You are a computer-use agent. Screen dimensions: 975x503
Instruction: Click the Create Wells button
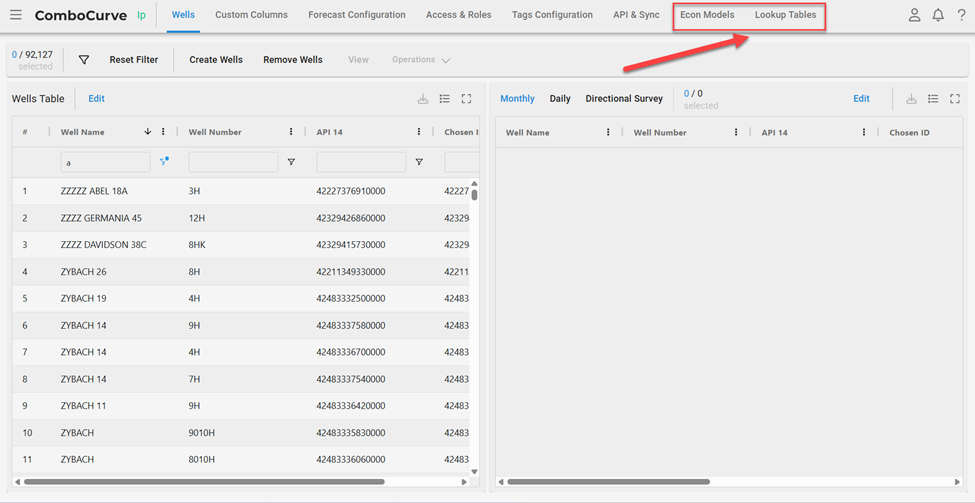coord(216,60)
